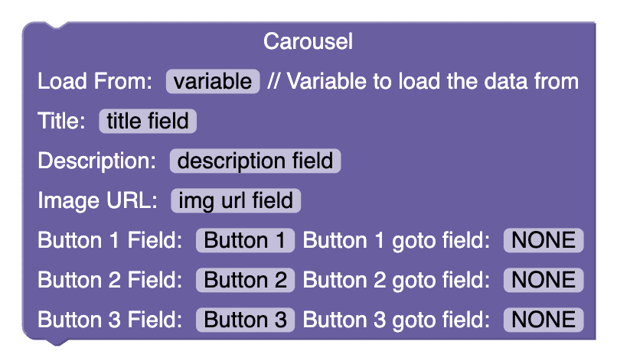Click the Variable to load the data from comment
617x364 pixels.
point(423,81)
